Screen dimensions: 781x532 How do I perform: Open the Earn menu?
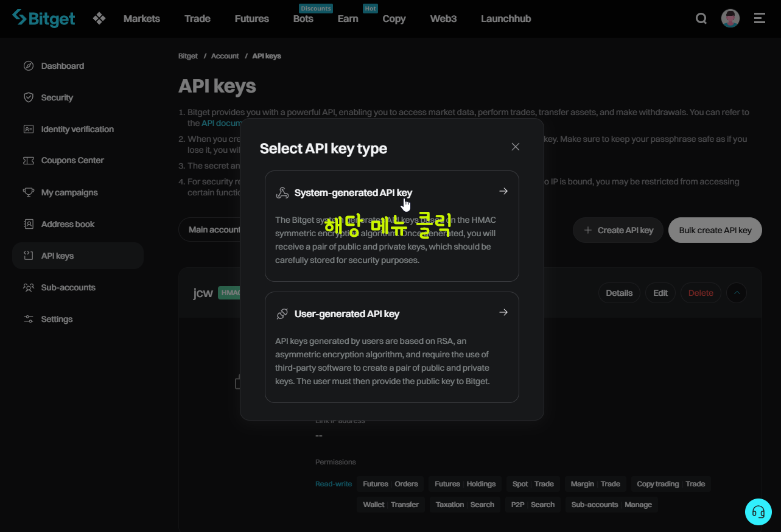tap(348, 19)
